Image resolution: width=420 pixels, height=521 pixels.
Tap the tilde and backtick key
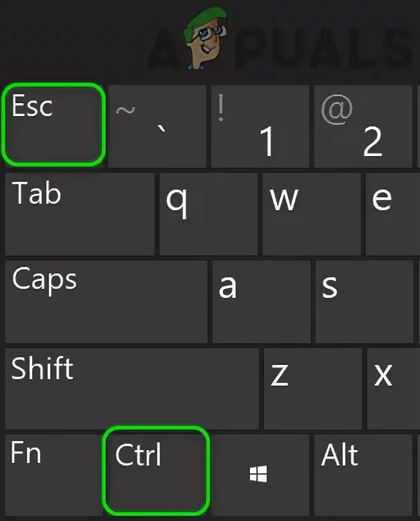click(x=157, y=126)
